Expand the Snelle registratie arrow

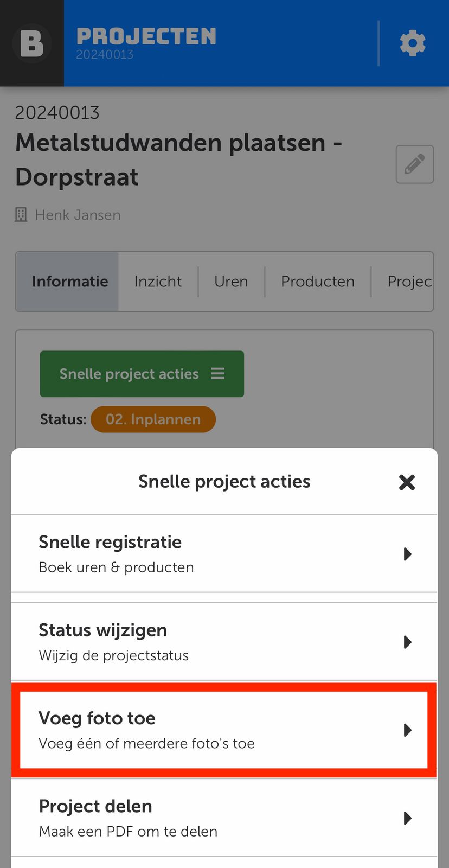408,554
